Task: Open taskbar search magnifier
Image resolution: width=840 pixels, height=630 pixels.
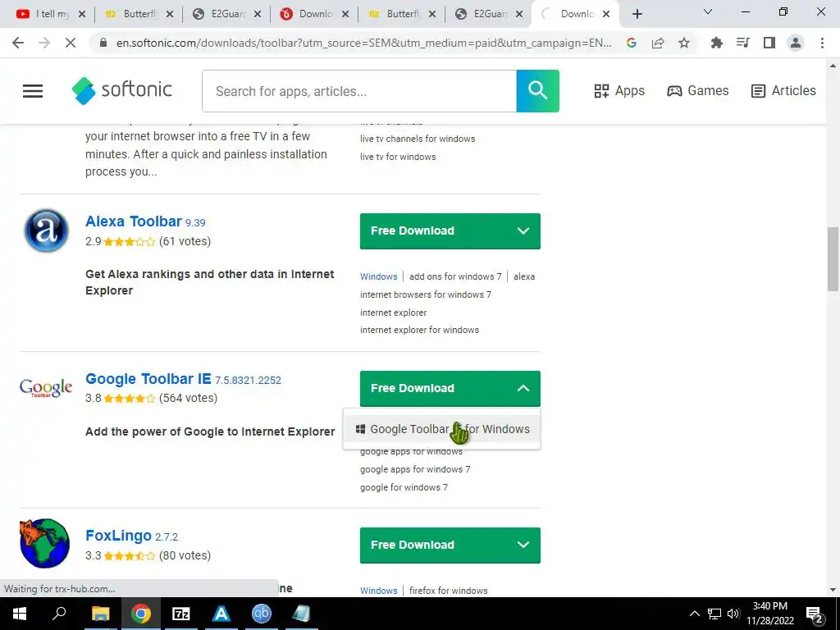Action: 59,614
